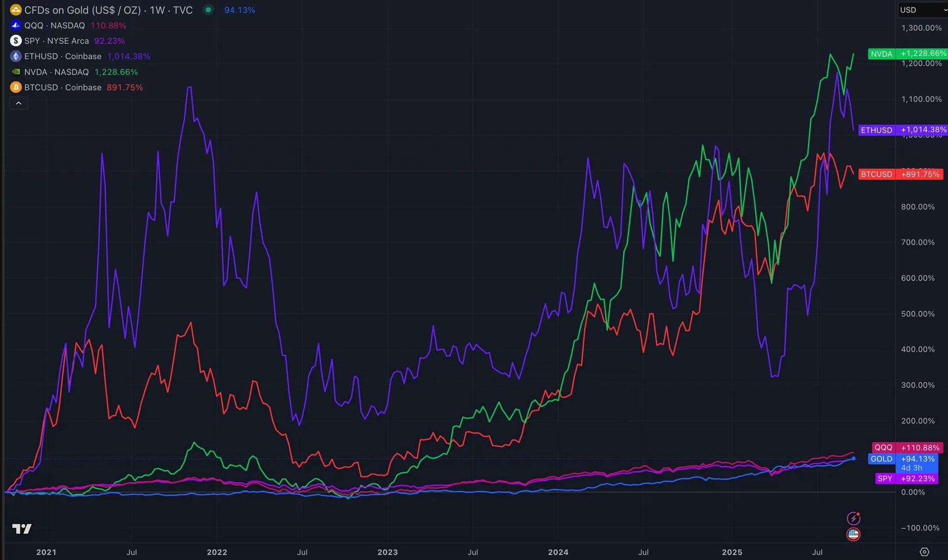Click the SPY symbol icon in legend
Image resolution: width=948 pixels, height=560 pixels.
pos(16,40)
